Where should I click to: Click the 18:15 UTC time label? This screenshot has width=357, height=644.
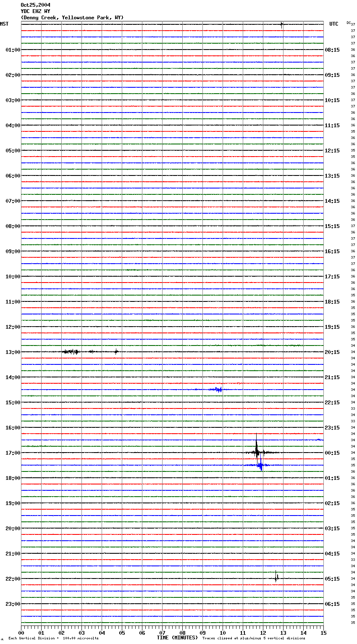(332, 302)
